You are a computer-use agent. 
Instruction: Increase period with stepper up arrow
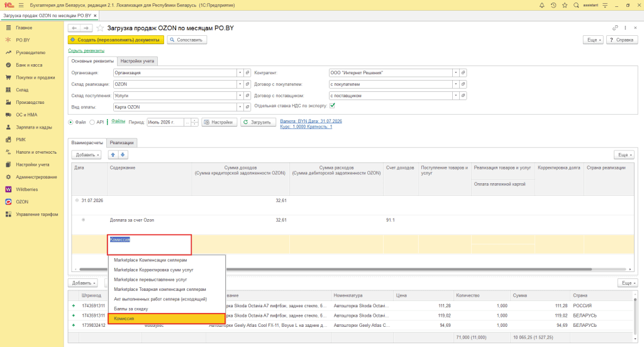(x=195, y=120)
